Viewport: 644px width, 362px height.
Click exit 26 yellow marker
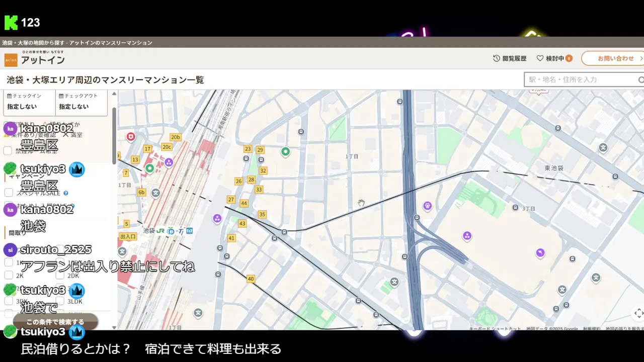pos(238,182)
